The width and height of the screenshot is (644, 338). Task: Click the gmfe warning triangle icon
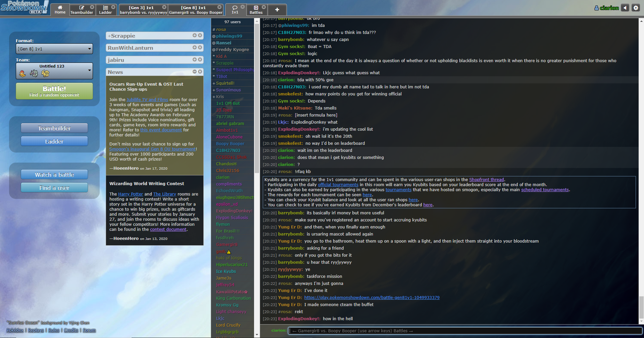click(229, 252)
